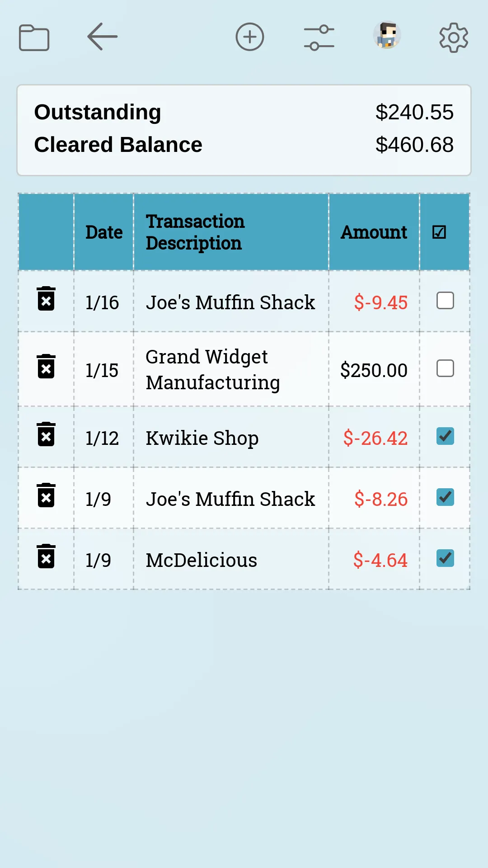Open the folder icon in top bar
Viewport: 488px width, 868px height.
tap(34, 37)
